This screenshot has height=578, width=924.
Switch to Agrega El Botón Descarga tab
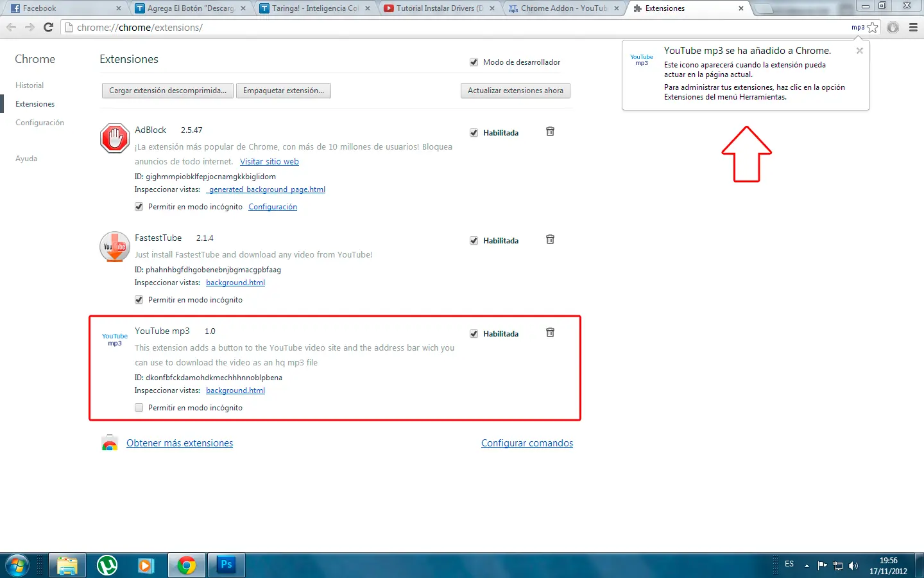click(190, 8)
